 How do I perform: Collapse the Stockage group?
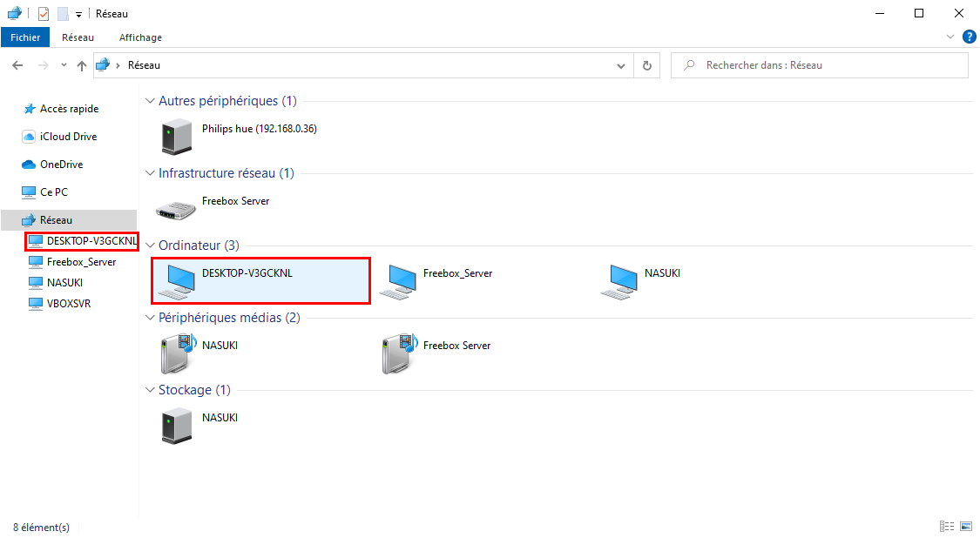pos(150,390)
